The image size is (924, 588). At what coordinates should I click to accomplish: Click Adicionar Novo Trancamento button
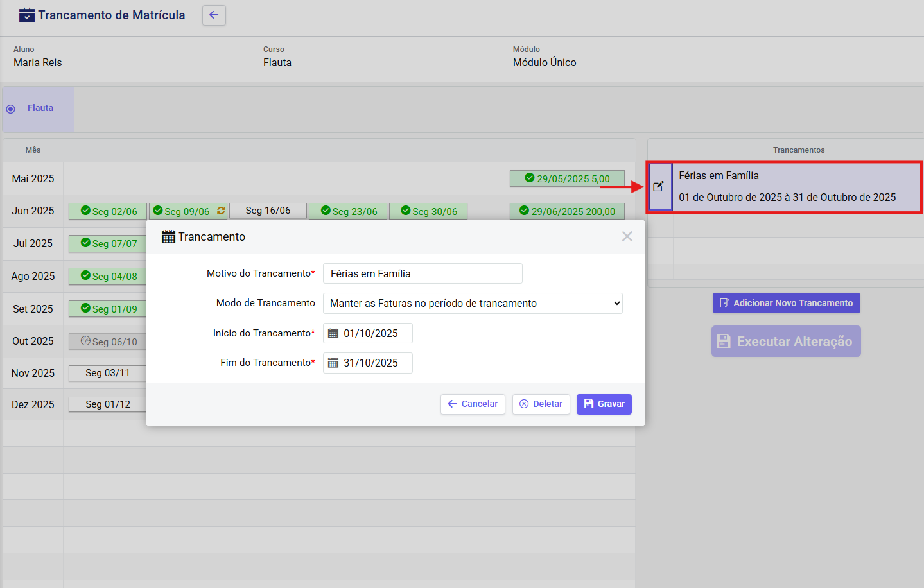[x=786, y=304]
